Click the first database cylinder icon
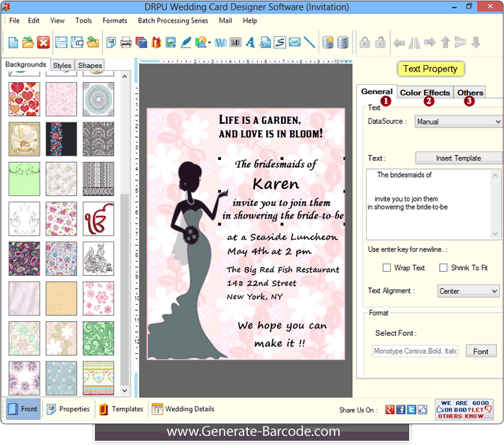The width and height of the screenshot is (504, 445). [328, 42]
